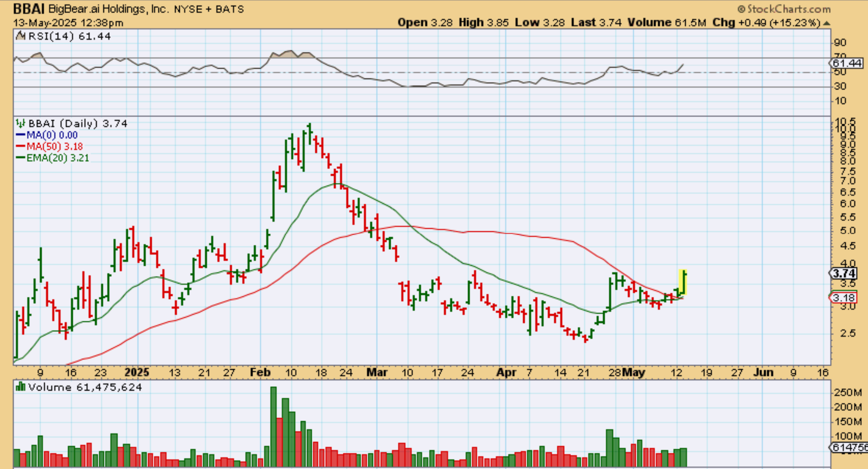
Task: Click the RSI(14) 61.44 legend text
Action: click(69, 36)
